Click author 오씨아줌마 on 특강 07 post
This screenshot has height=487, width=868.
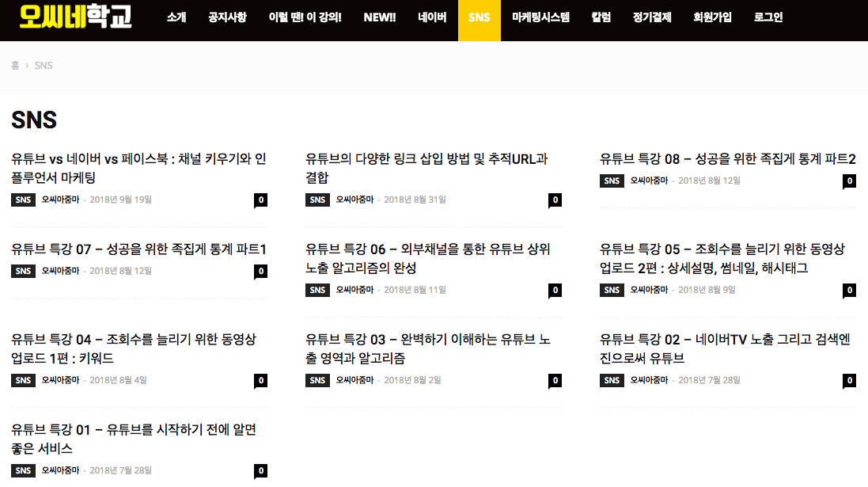(60, 271)
